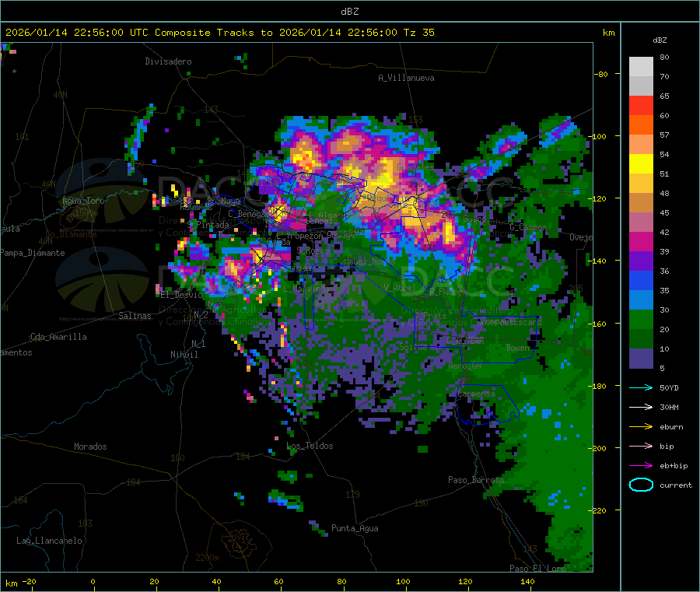Click the '2200m' elevation label
Image resolution: width=700 pixels, height=592 pixels.
(x=207, y=558)
